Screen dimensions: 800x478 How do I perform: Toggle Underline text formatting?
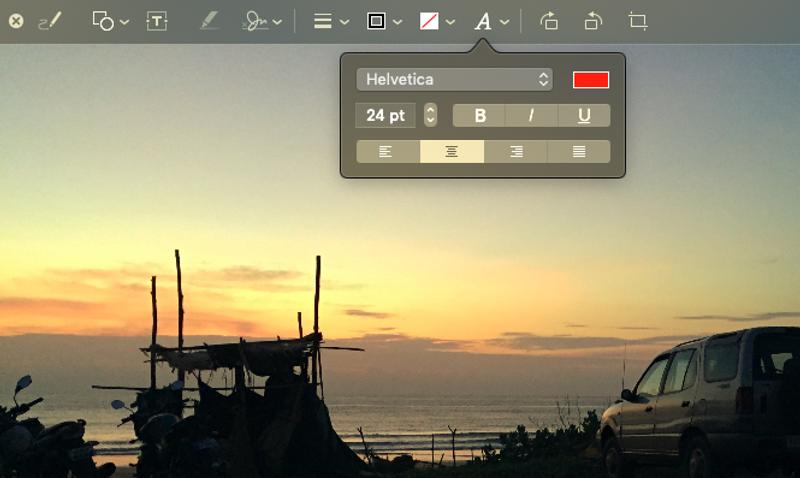[x=584, y=115]
